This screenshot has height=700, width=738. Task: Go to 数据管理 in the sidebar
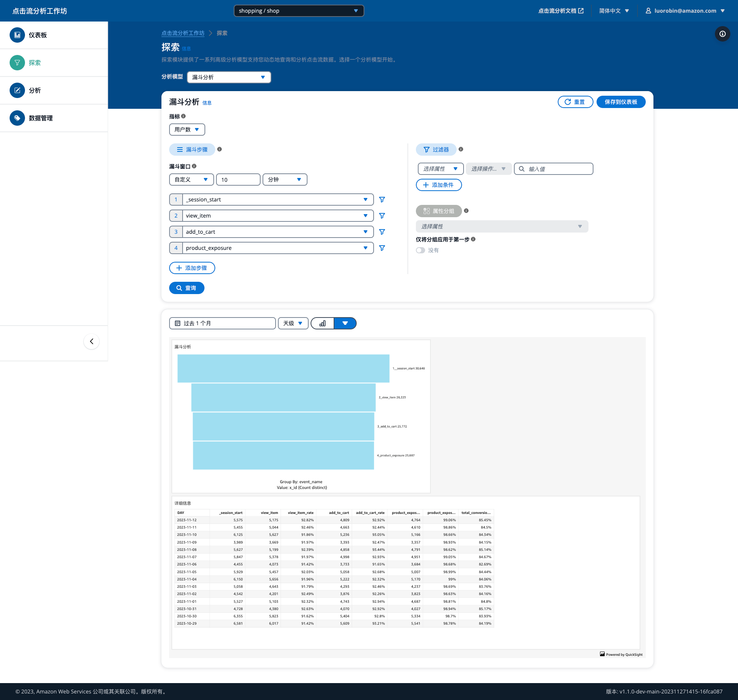click(x=40, y=118)
